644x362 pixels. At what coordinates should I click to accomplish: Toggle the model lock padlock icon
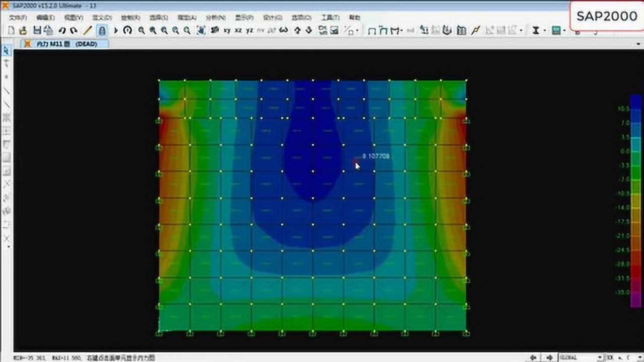(x=102, y=30)
